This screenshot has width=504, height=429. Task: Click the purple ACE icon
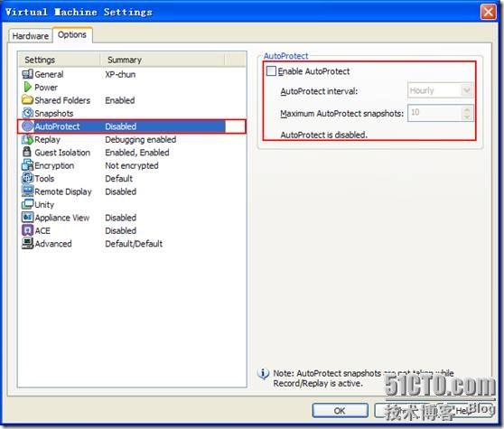click(x=27, y=230)
